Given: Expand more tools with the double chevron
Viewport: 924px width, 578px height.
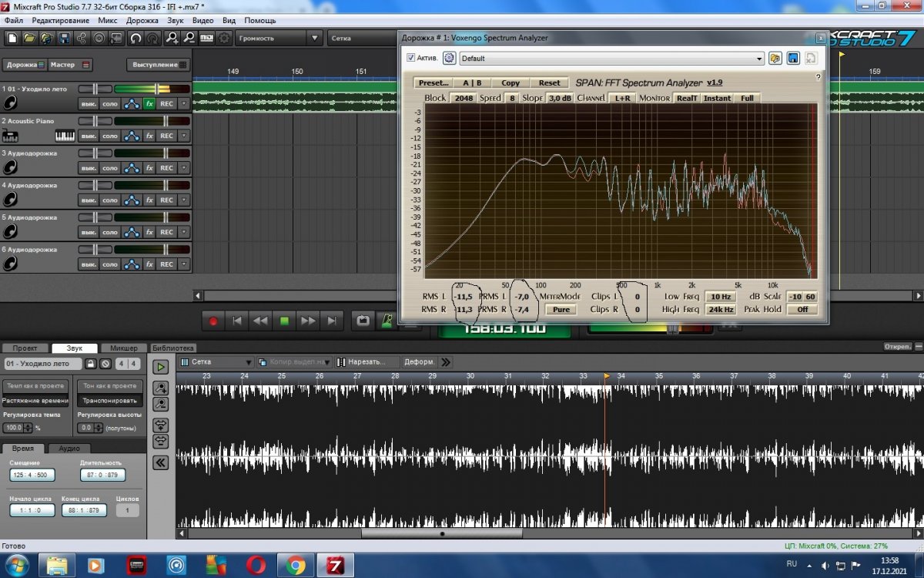Looking at the screenshot, I should pos(446,361).
